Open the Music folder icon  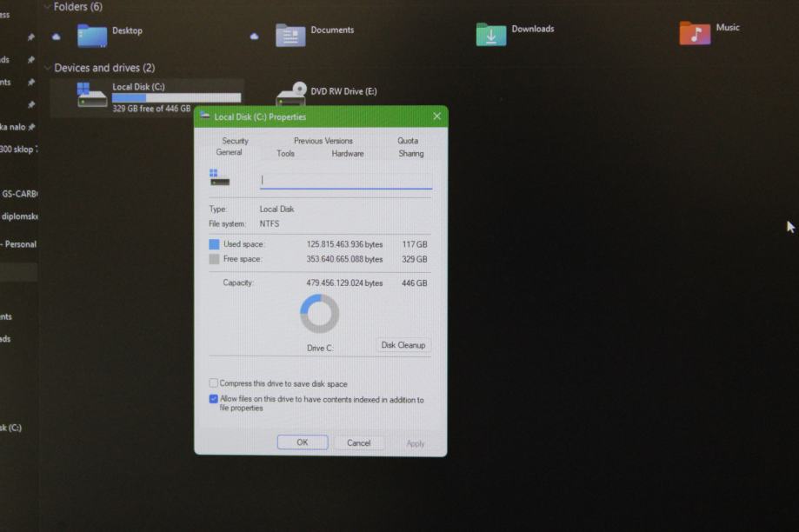pyautogui.click(x=694, y=33)
